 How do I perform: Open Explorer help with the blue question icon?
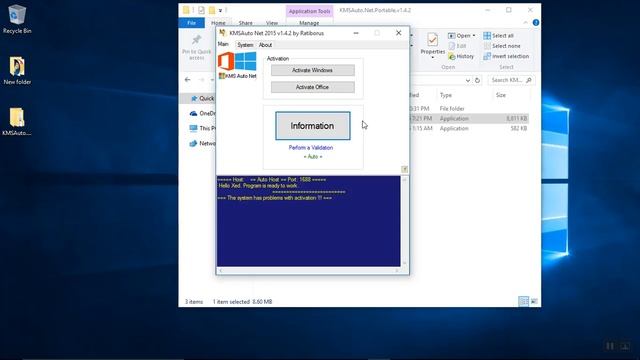(x=536, y=23)
